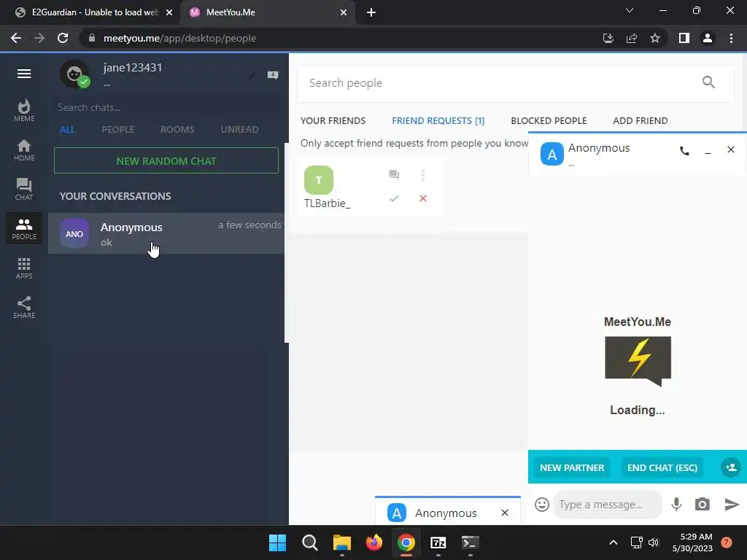This screenshot has width=747, height=560.
Task: Open more options for TLBarbie_
Action: click(423, 175)
